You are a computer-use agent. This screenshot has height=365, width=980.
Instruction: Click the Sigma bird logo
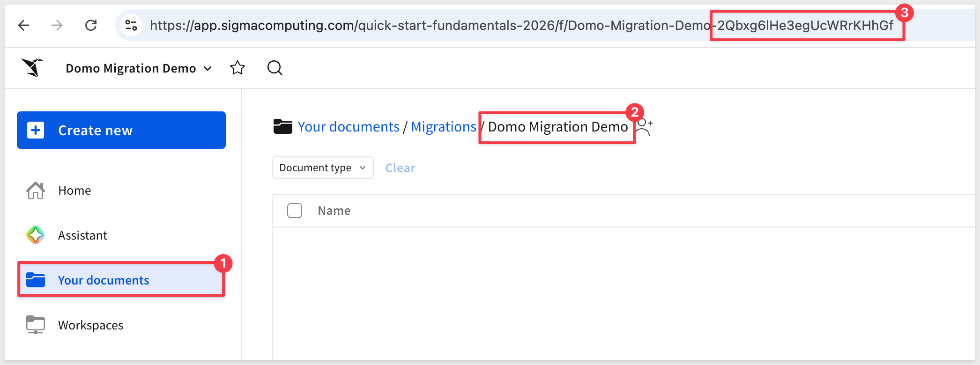[x=32, y=68]
